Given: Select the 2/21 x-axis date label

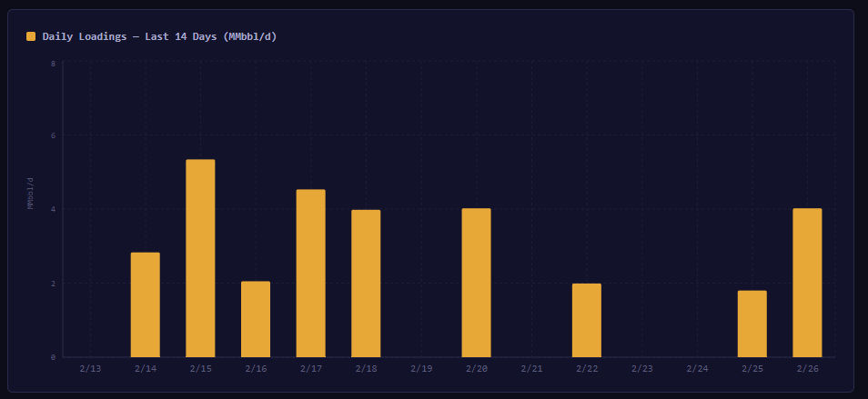Looking at the screenshot, I should (531, 369).
